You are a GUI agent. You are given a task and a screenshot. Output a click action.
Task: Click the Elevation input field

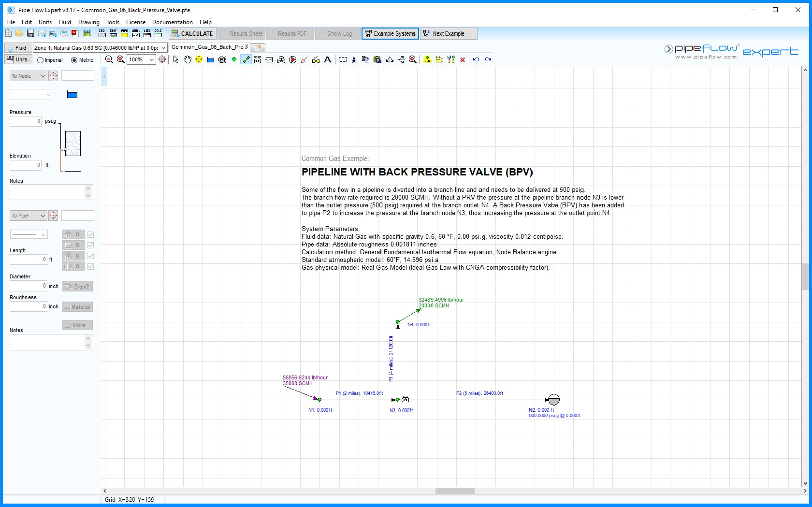(26, 165)
